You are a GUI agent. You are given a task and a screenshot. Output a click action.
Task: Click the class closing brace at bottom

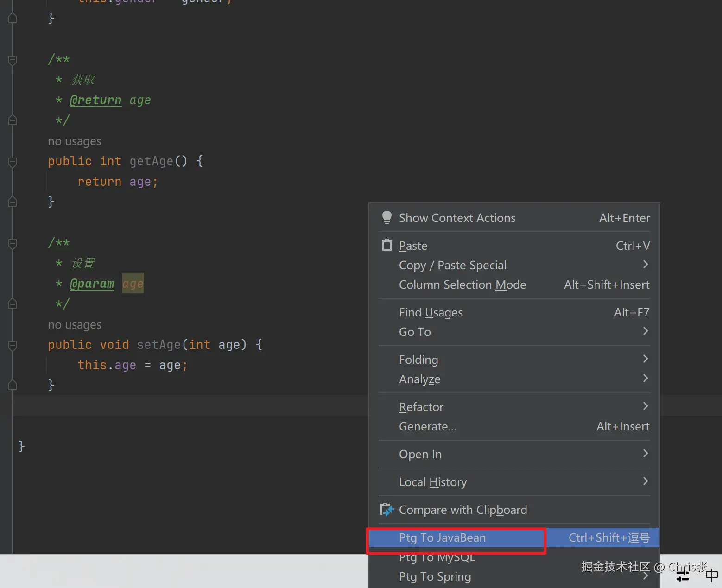click(x=21, y=446)
